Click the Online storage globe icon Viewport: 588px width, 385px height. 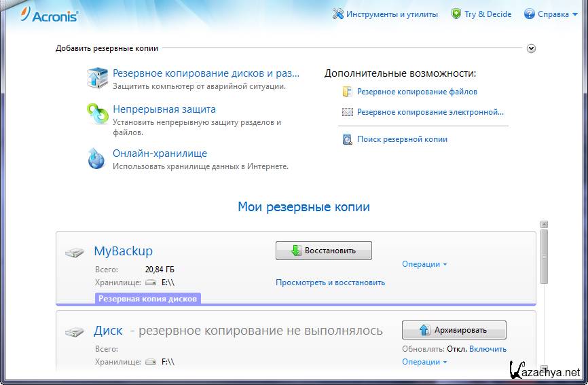tap(97, 158)
